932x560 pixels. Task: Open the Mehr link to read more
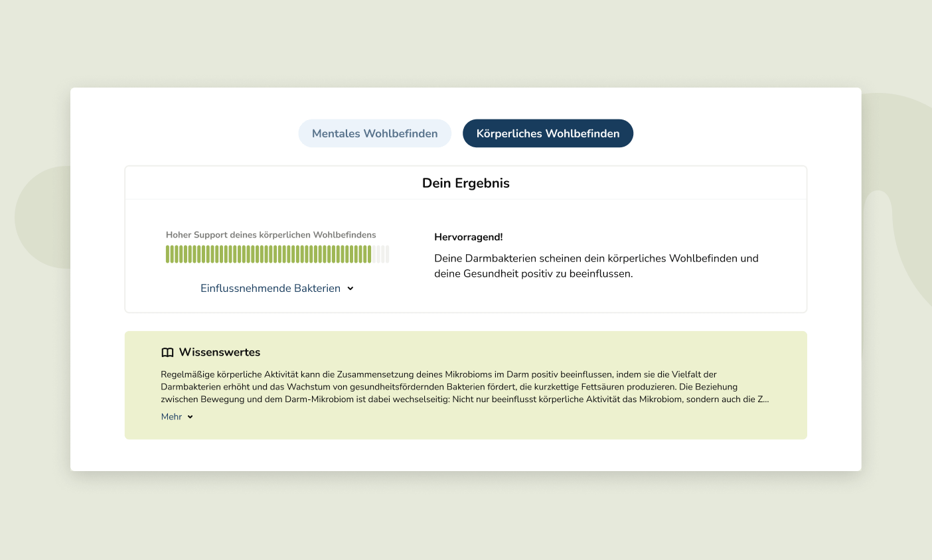coord(171,417)
